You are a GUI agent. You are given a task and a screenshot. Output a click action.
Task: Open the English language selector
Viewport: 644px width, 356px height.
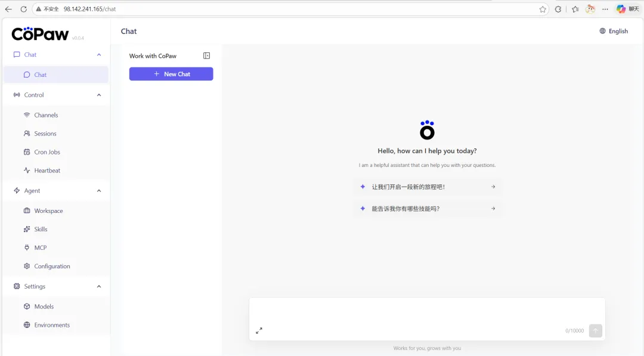click(614, 31)
